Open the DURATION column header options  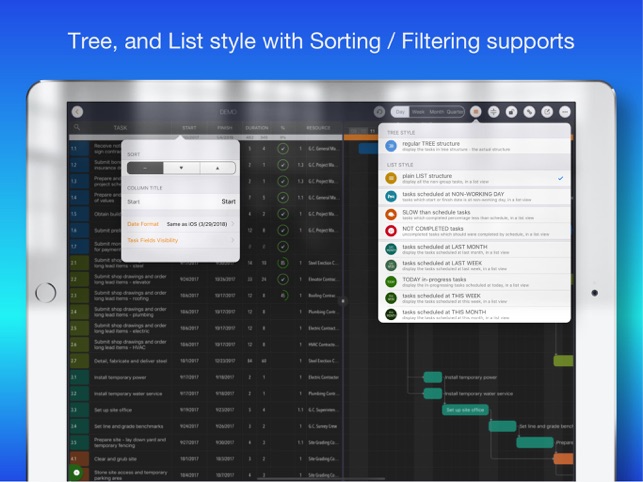click(257, 128)
